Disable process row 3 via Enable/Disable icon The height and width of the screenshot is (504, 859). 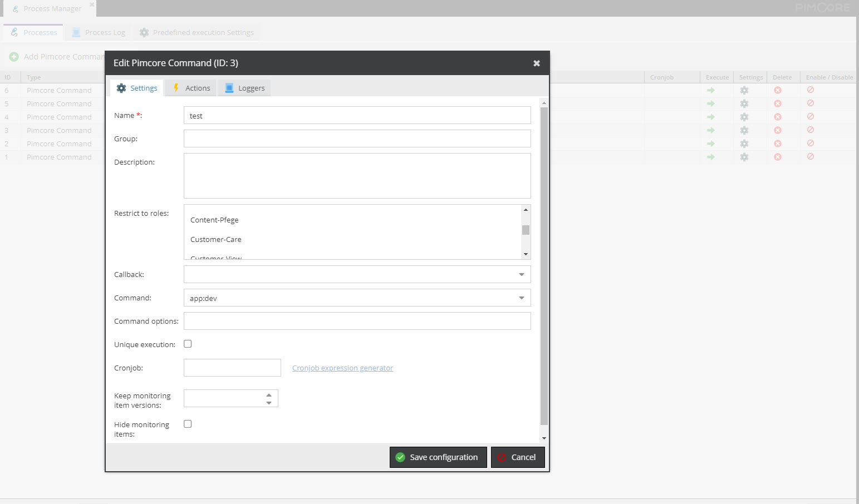[811, 130]
